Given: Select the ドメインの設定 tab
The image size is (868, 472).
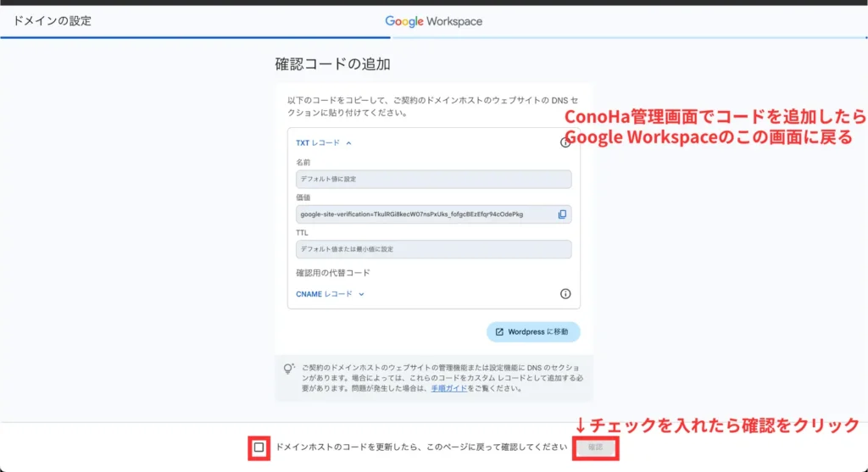Looking at the screenshot, I should click(x=53, y=21).
